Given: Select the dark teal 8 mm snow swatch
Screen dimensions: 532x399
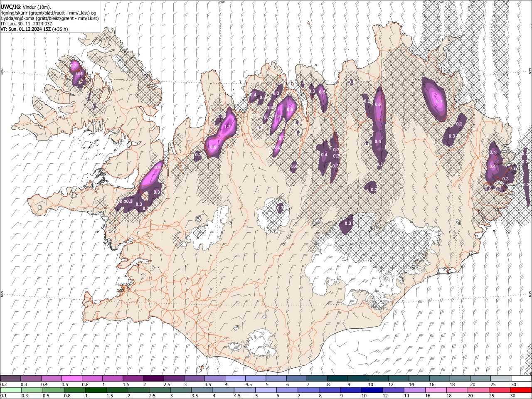Looking at the screenshot, I should (337, 379).
